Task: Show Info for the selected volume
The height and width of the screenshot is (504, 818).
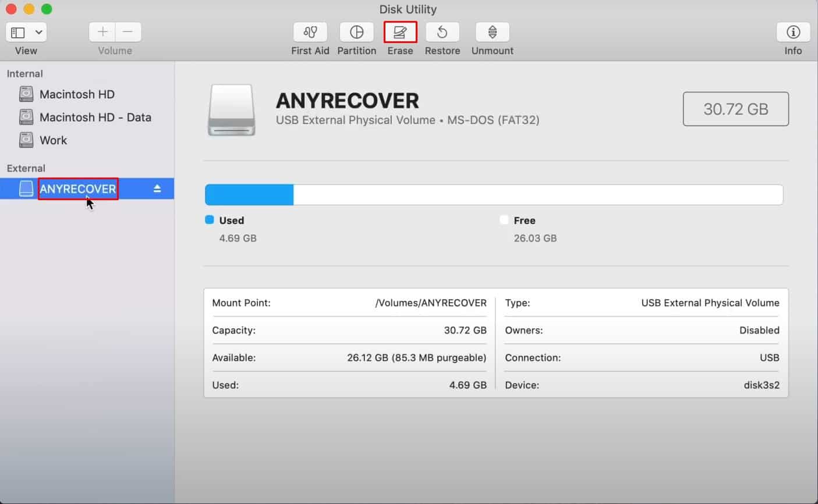Action: click(793, 32)
